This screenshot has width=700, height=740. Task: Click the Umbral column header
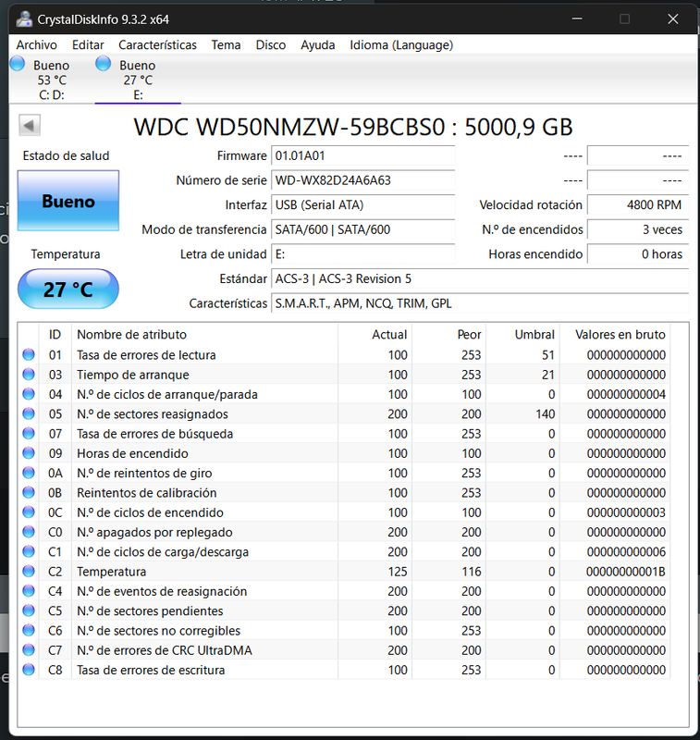point(522,335)
